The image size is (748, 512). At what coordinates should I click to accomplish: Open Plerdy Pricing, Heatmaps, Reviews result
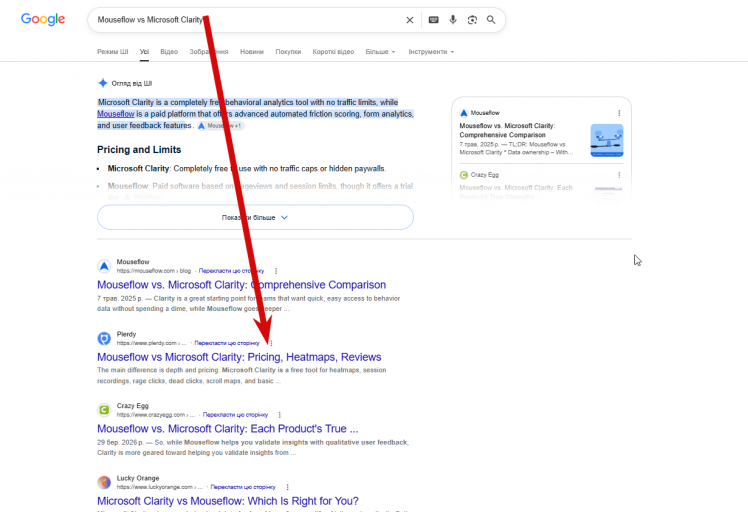point(239,357)
